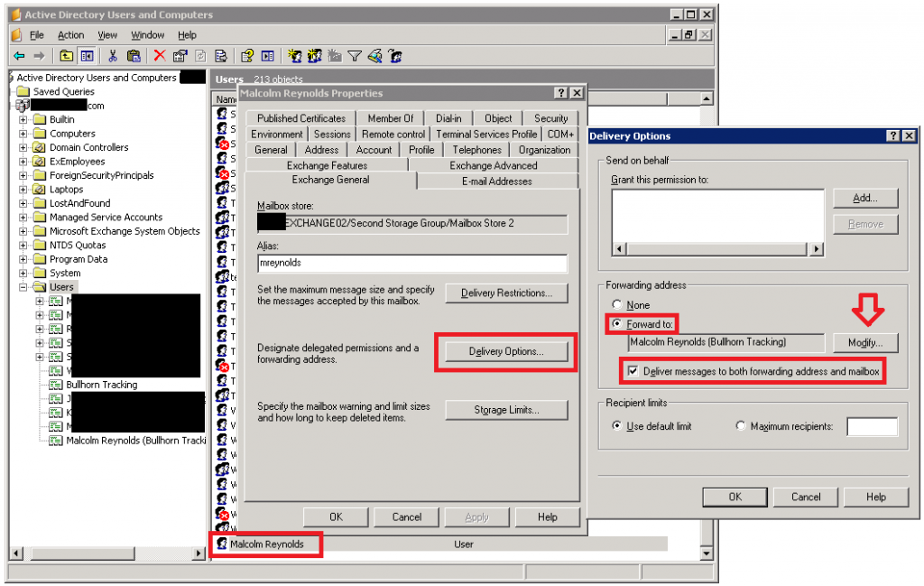Click the Back arrow toolbar icon
This screenshot has width=924, height=586.
[x=18, y=56]
